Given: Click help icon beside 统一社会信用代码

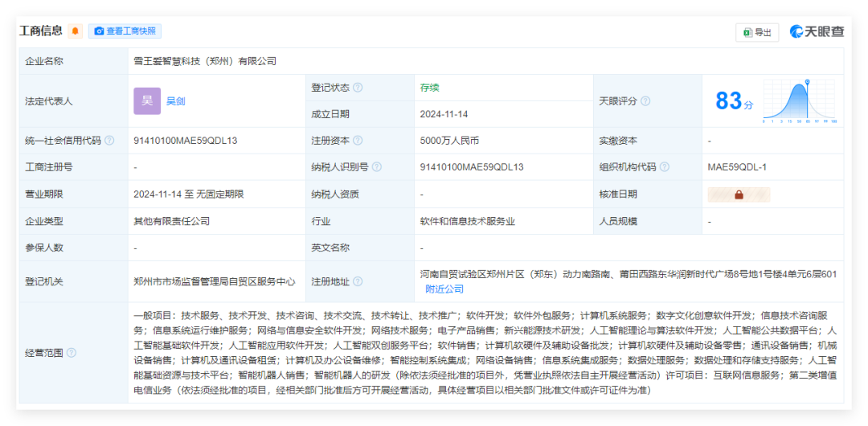Looking at the screenshot, I should point(109,141).
